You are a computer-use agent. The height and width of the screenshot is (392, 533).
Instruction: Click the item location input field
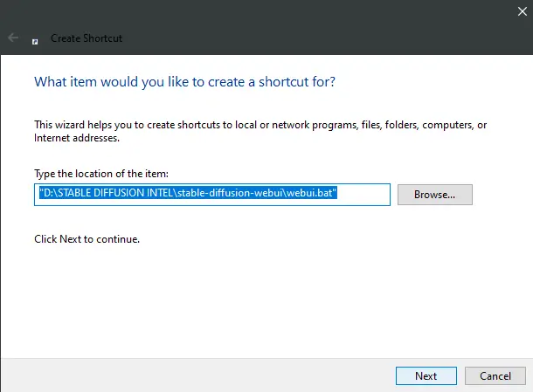(212, 195)
